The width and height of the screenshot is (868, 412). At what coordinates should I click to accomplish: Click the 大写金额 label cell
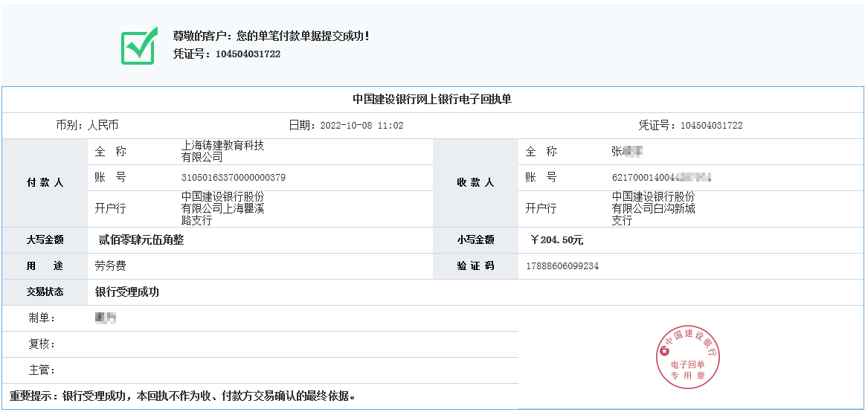coord(45,239)
